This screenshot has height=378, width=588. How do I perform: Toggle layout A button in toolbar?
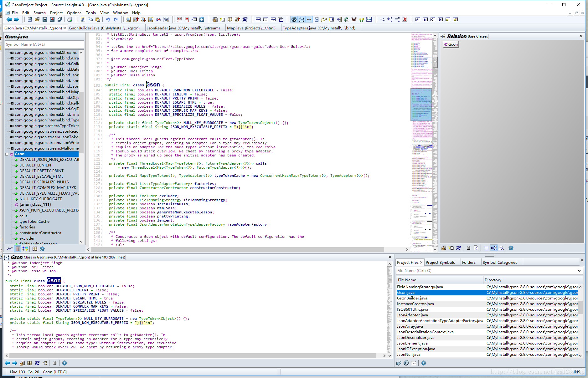(x=418, y=19)
